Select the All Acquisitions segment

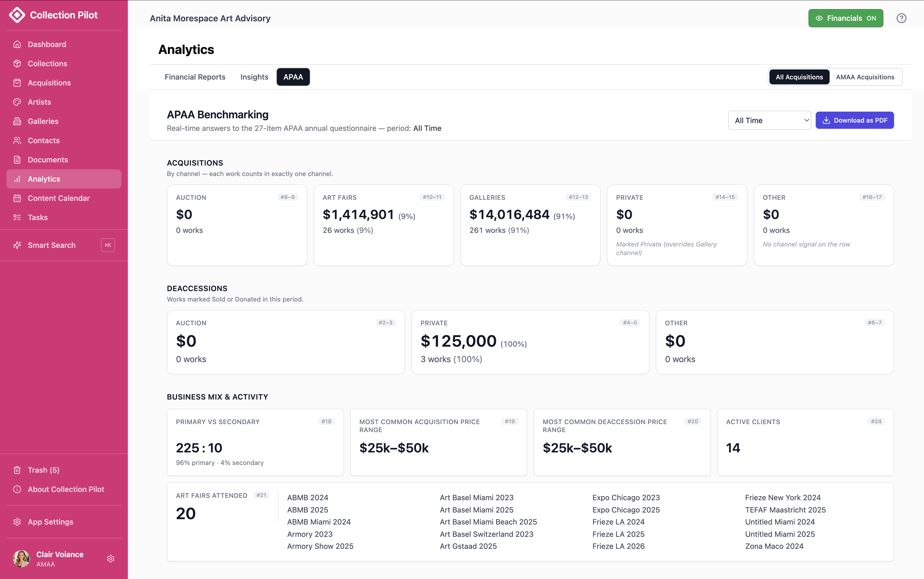click(x=799, y=77)
